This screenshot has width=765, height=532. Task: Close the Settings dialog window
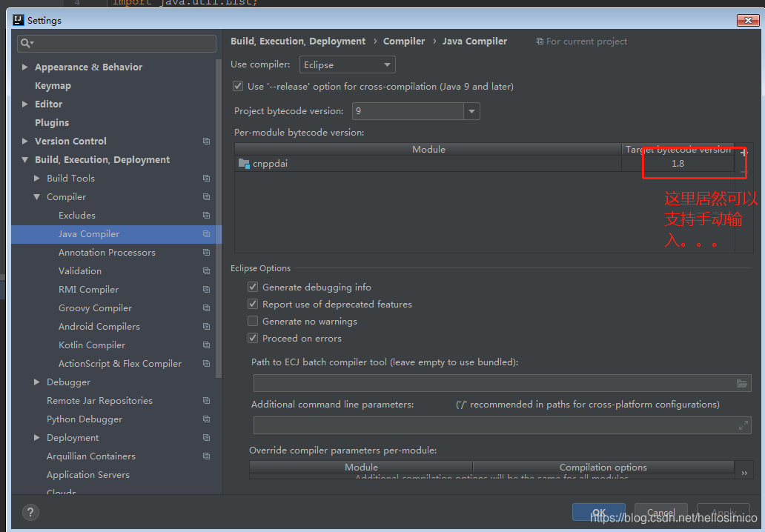(x=747, y=20)
